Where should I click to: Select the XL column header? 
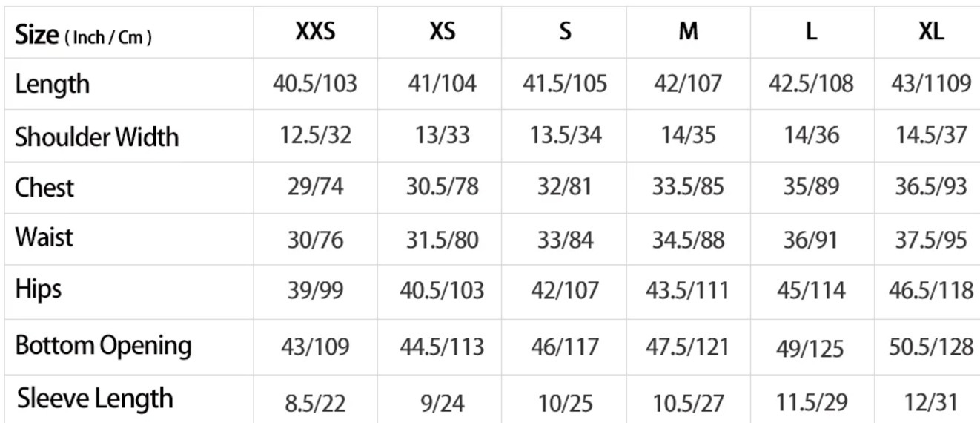(x=930, y=33)
